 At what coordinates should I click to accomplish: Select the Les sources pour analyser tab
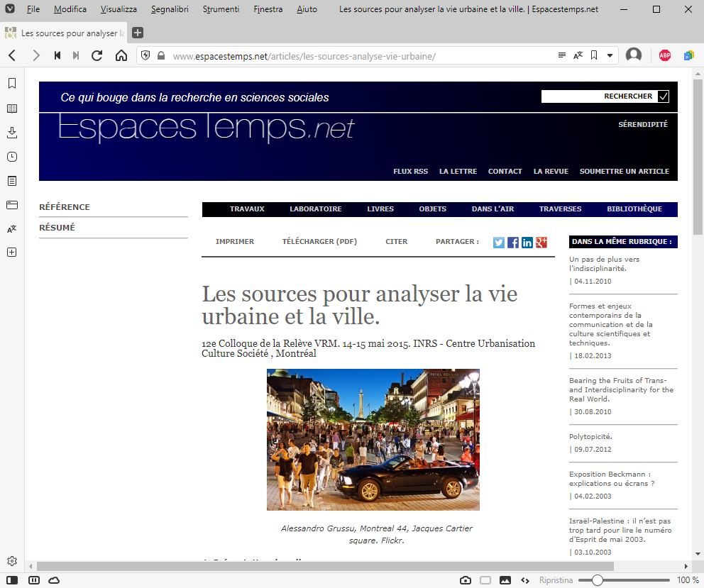point(65,33)
